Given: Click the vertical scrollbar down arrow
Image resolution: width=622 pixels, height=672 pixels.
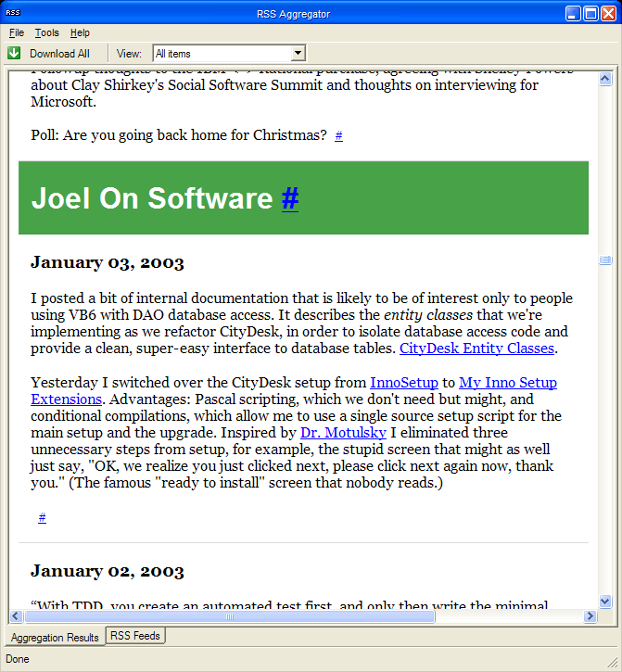Looking at the screenshot, I should (x=605, y=602).
